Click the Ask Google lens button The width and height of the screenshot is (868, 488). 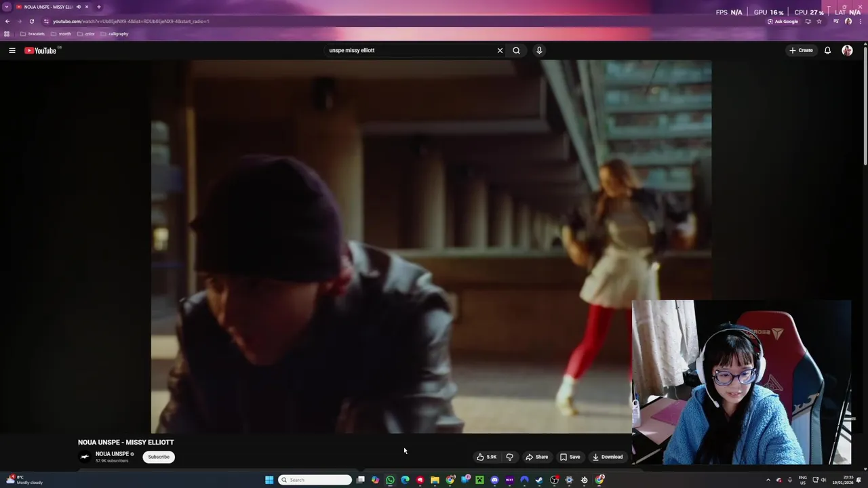tap(783, 21)
